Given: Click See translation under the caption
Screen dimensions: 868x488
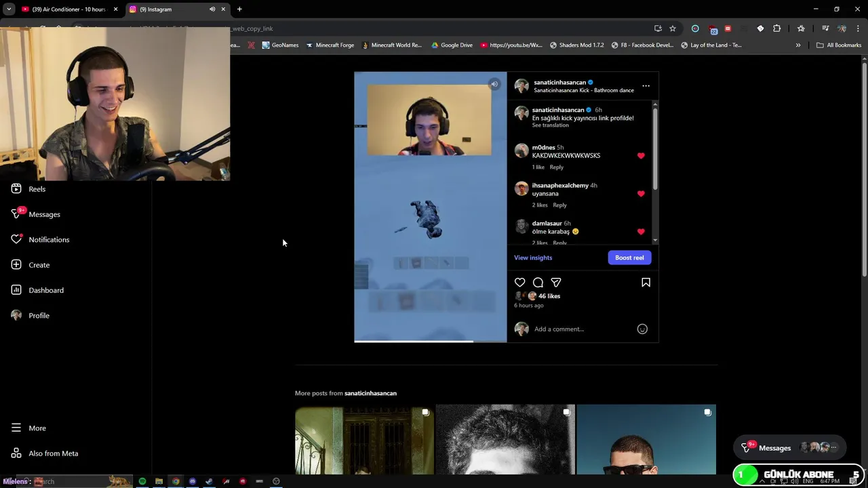Looking at the screenshot, I should point(551,125).
